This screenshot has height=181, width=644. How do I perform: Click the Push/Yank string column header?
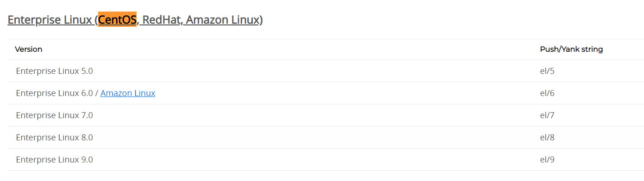tap(571, 49)
